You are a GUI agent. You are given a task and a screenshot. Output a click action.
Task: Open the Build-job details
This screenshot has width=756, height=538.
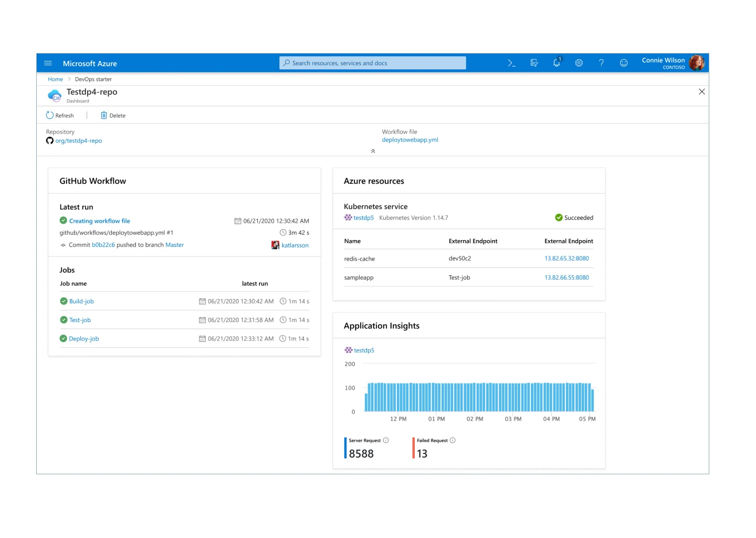81,302
